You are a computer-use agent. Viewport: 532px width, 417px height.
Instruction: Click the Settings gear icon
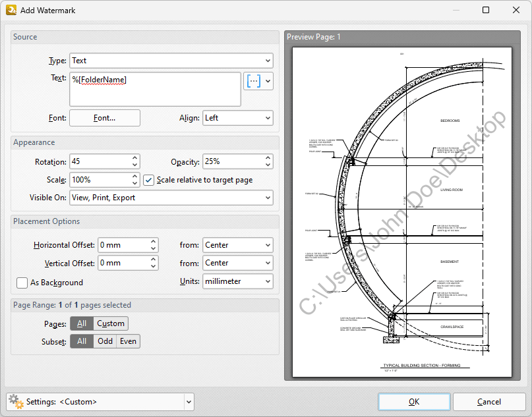tap(16, 402)
